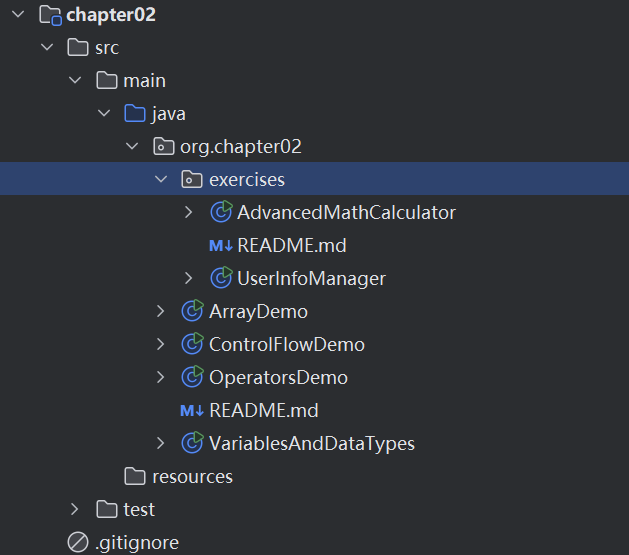Click the markdown icon of exercises README.md
This screenshot has width=629, height=555.
[x=221, y=245]
